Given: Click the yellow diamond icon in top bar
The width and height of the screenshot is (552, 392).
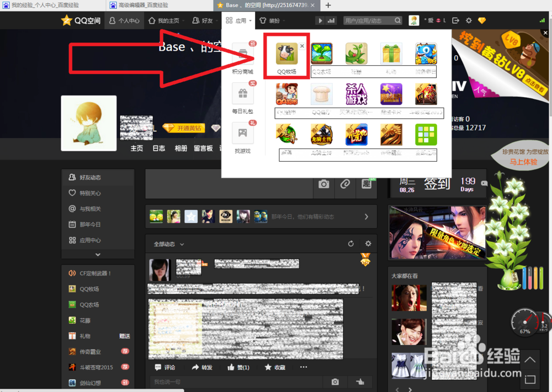Looking at the screenshot, I should point(482,20).
